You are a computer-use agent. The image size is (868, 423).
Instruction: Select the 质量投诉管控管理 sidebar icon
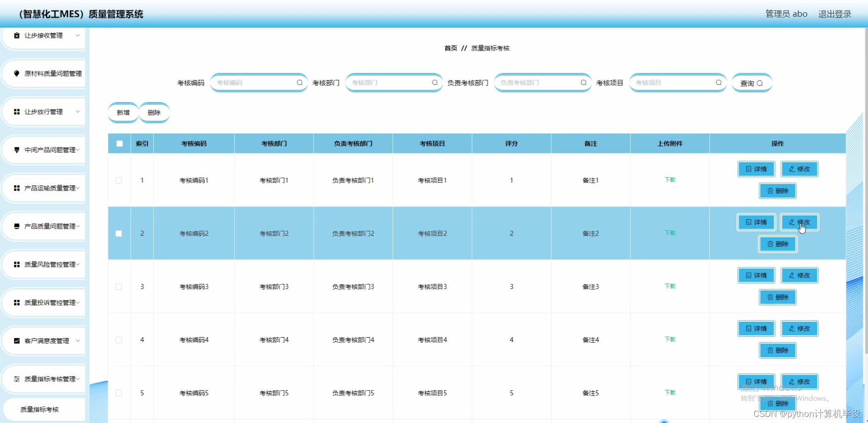(16, 303)
